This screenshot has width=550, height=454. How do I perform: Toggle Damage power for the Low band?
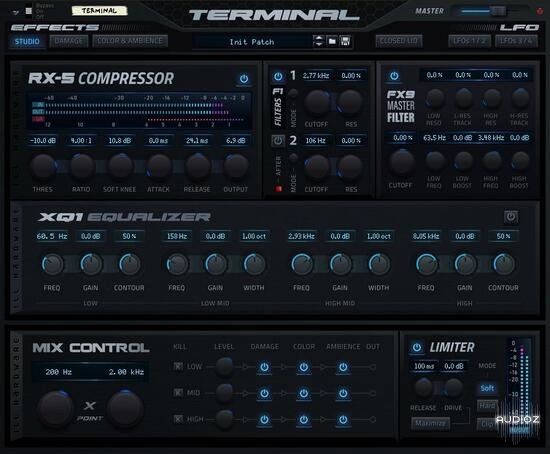click(x=264, y=367)
